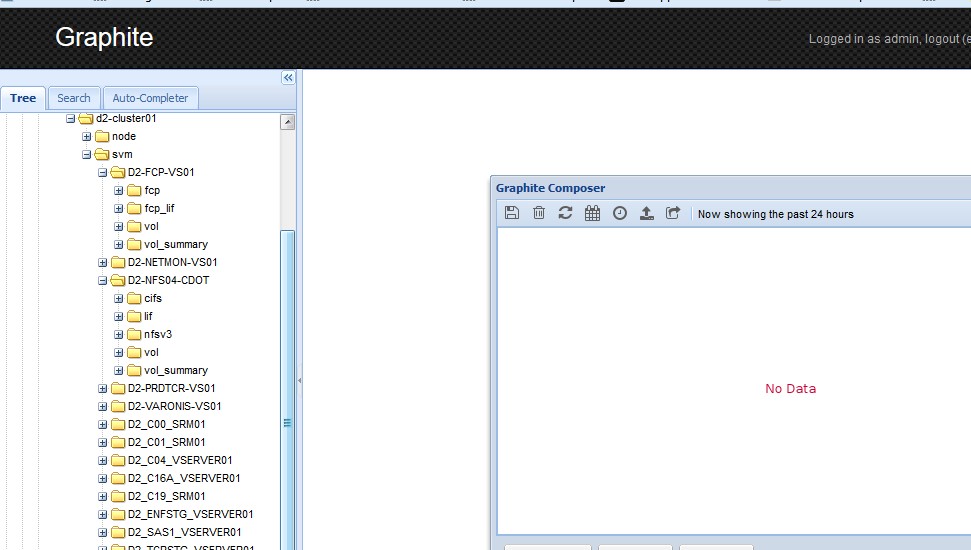The width and height of the screenshot is (971, 550).
Task: Open the calendar date range selector
Action: (593, 213)
